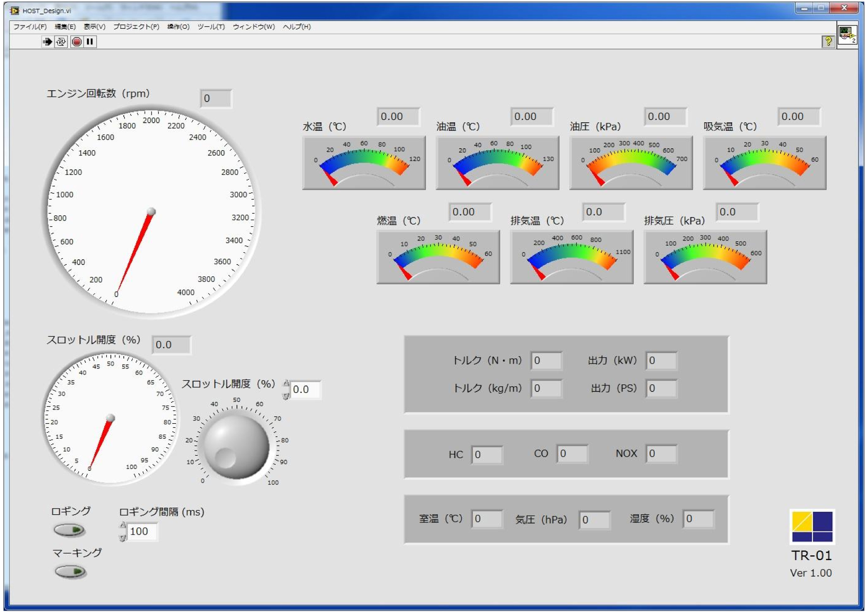Screen dimensions: 868x613
Task: Click the TR-01 yellow and blue logo
Action: 812,526
